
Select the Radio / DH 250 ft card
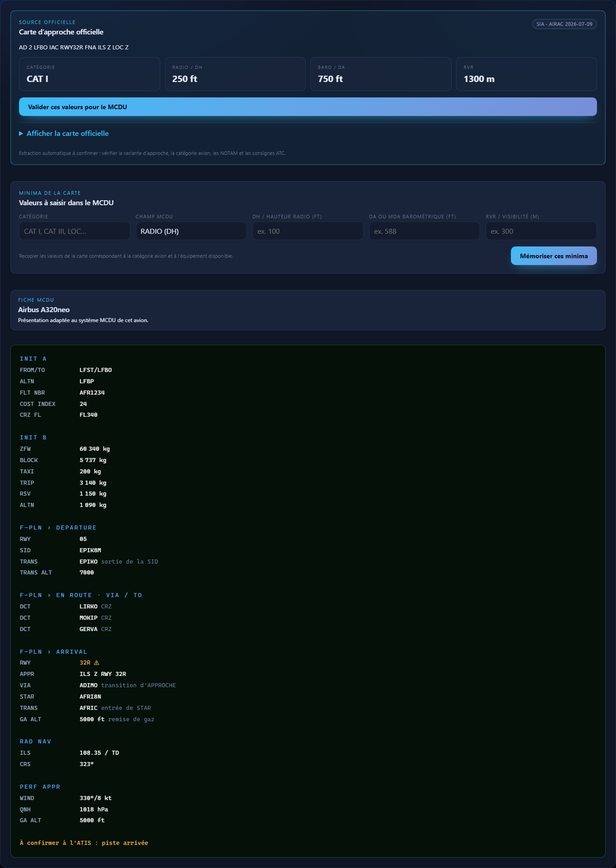[x=235, y=74]
